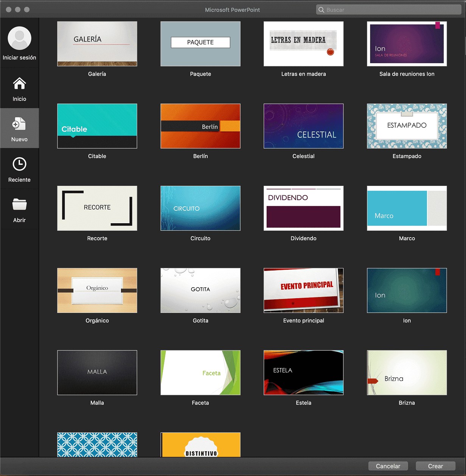Click the Citable caption text
466x476 pixels.
[97, 156]
